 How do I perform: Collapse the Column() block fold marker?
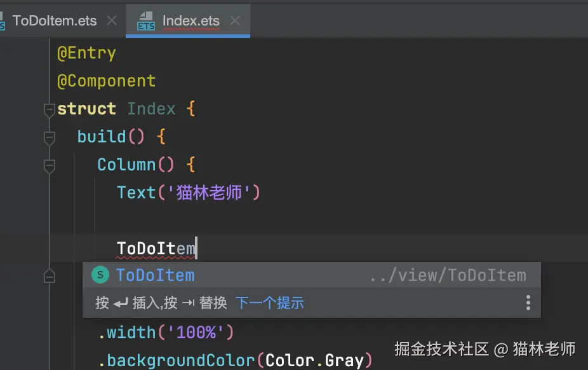pos(49,165)
